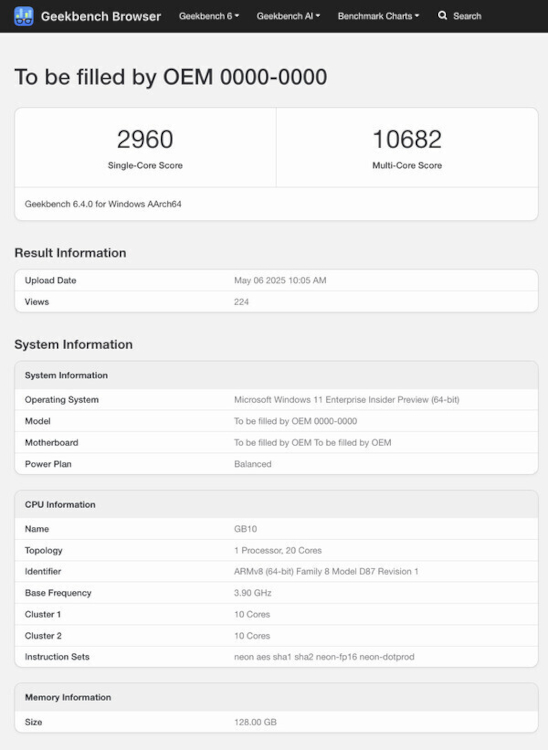Click the search magnifier icon
This screenshot has width=548, height=750.
(442, 16)
